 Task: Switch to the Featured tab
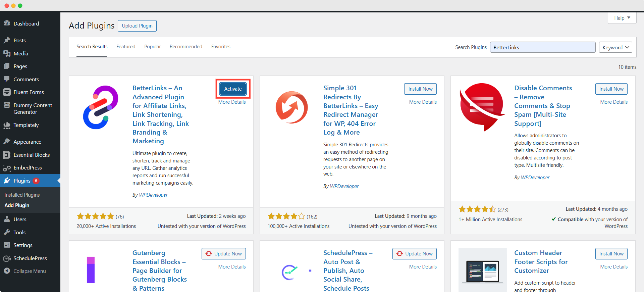(x=126, y=47)
